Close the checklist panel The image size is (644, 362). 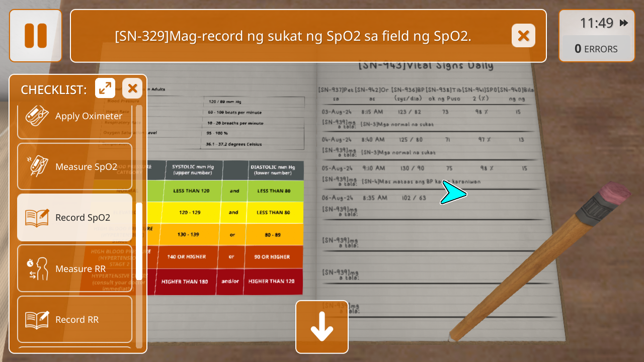point(132,88)
